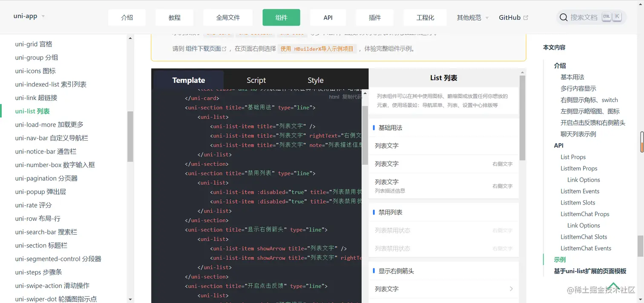
Task: Switch to the Template code tab
Action: click(x=189, y=80)
